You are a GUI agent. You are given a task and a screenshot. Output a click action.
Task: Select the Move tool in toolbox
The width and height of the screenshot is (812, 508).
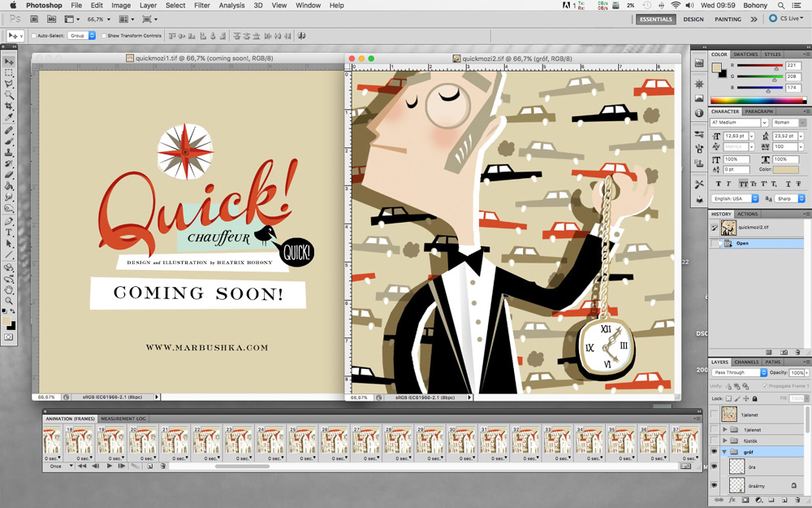(x=9, y=62)
